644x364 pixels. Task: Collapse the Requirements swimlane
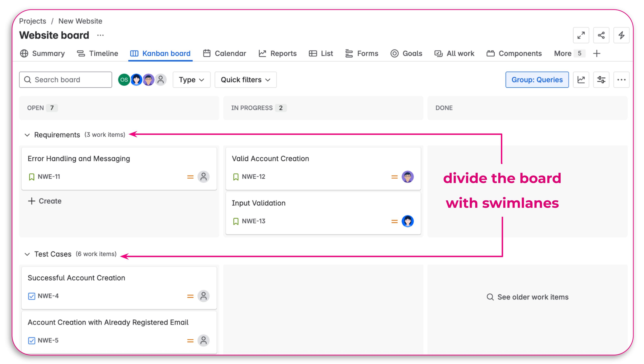[x=27, y=135]
